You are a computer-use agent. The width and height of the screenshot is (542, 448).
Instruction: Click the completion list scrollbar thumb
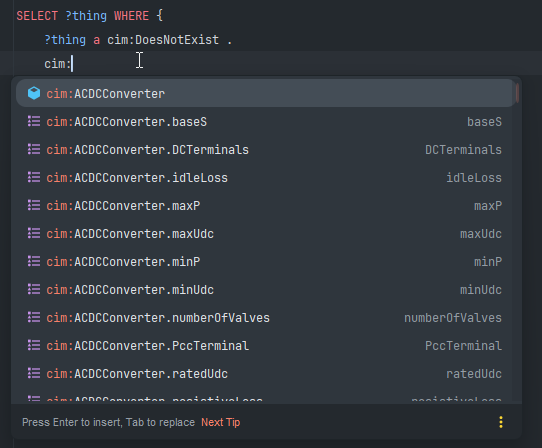(x=517, y=93)
